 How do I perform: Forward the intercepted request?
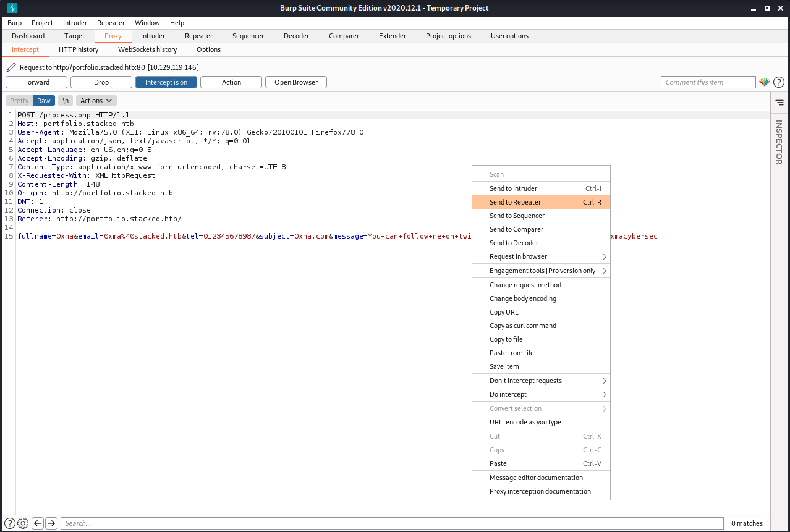pyautogui.click(x=36, y=82)
